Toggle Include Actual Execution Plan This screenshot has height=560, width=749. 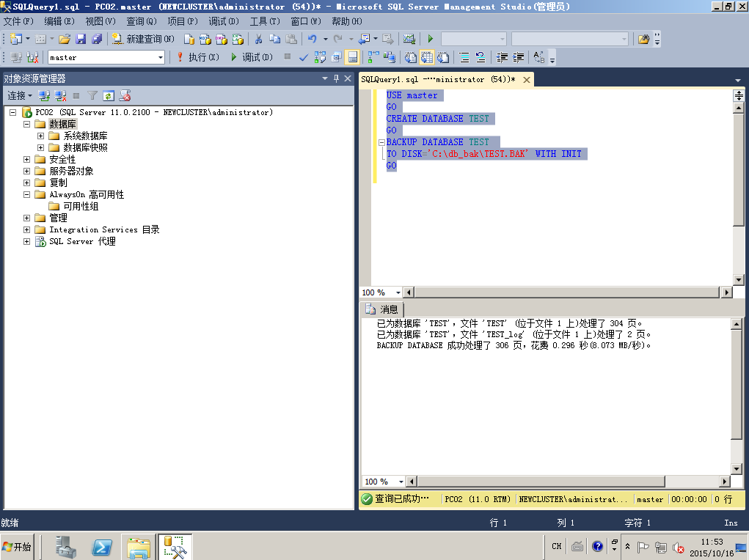373,57
